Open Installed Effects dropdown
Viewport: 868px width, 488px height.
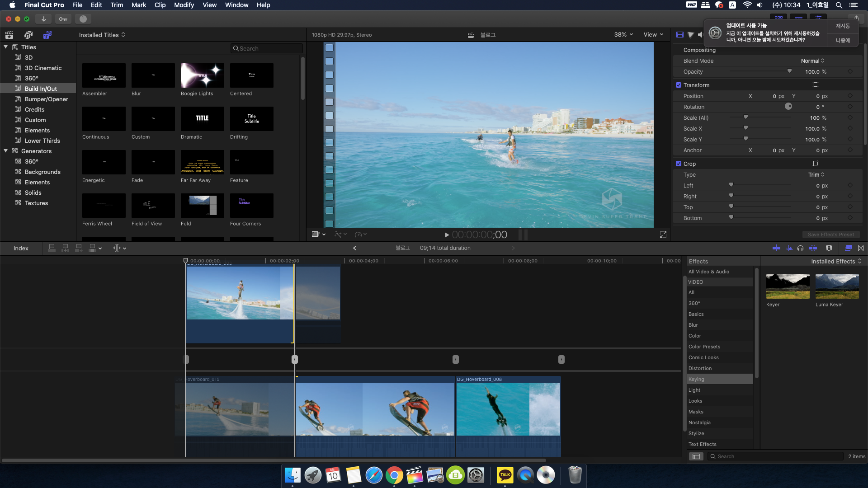click(x=836, y=261)
